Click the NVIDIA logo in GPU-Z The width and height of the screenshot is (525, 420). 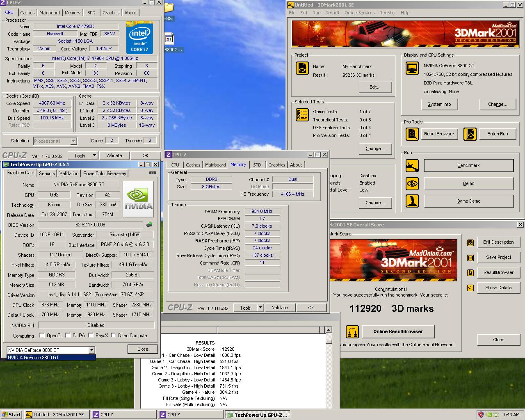pyautogui.click(x=138, y=199)
